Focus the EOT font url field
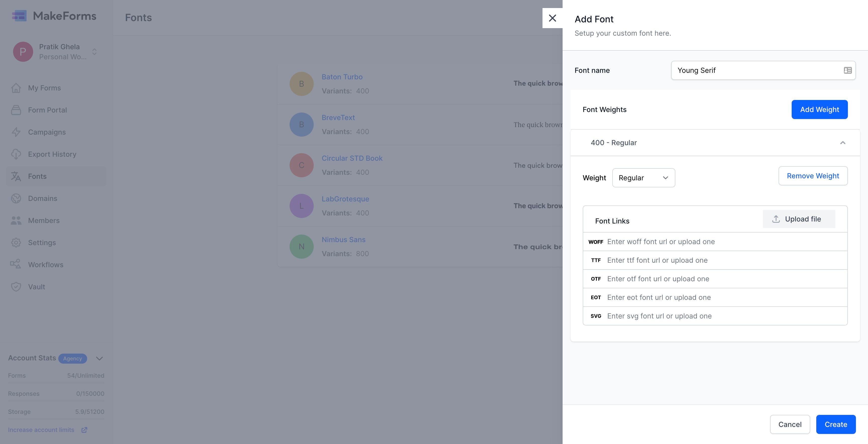 (x=715, y=297)
